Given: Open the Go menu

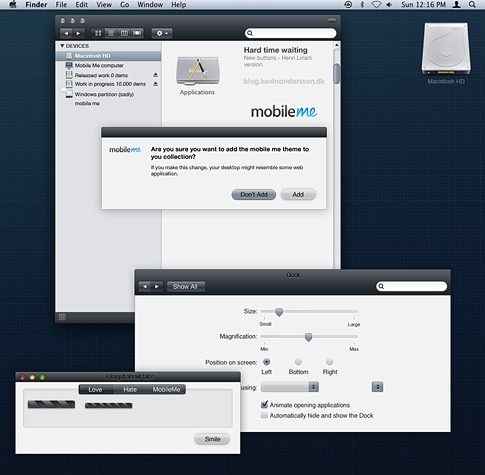Looking at the screenshot, I should [x=124, y=5].
